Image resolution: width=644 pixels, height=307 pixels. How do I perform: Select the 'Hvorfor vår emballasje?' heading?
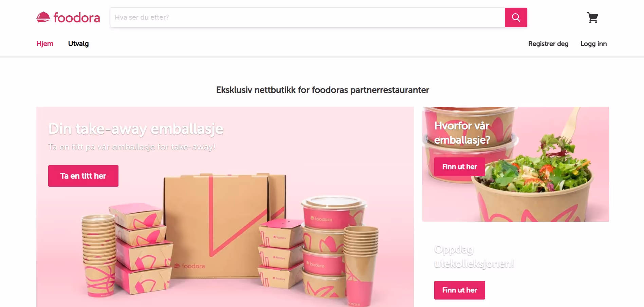click(x=462, y=133)
